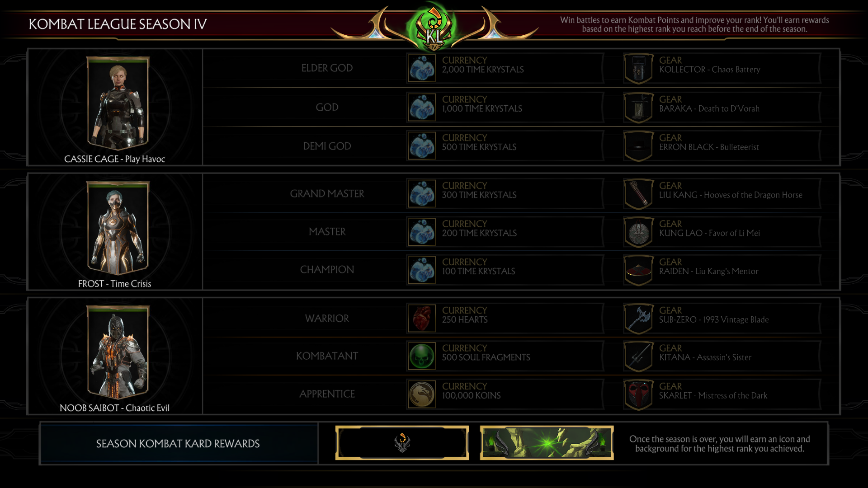Click the 250 Hearts currency icon
The height and width of the screenshot is (488, 868).
click(422, 318)
